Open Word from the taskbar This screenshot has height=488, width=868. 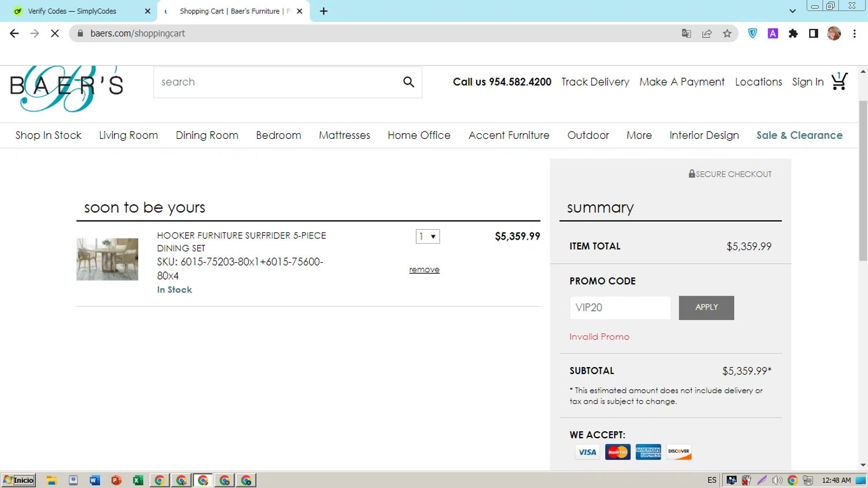tap(94, 480)
